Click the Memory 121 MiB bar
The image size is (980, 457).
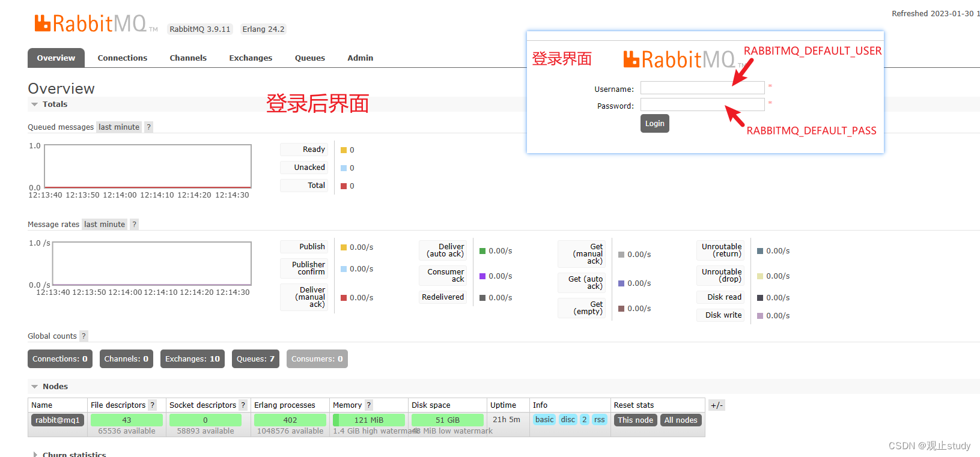pos(369,420)
